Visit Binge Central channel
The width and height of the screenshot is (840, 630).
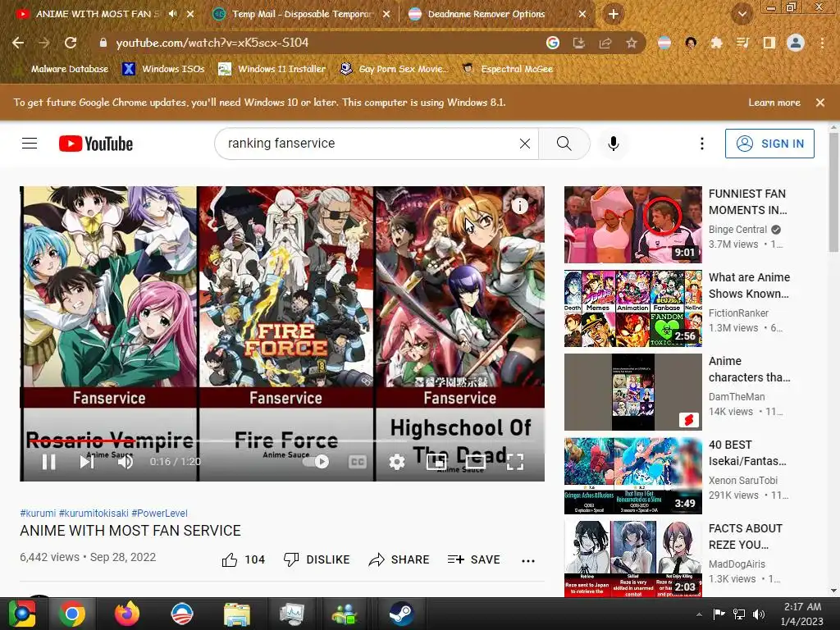pos(737,230)
